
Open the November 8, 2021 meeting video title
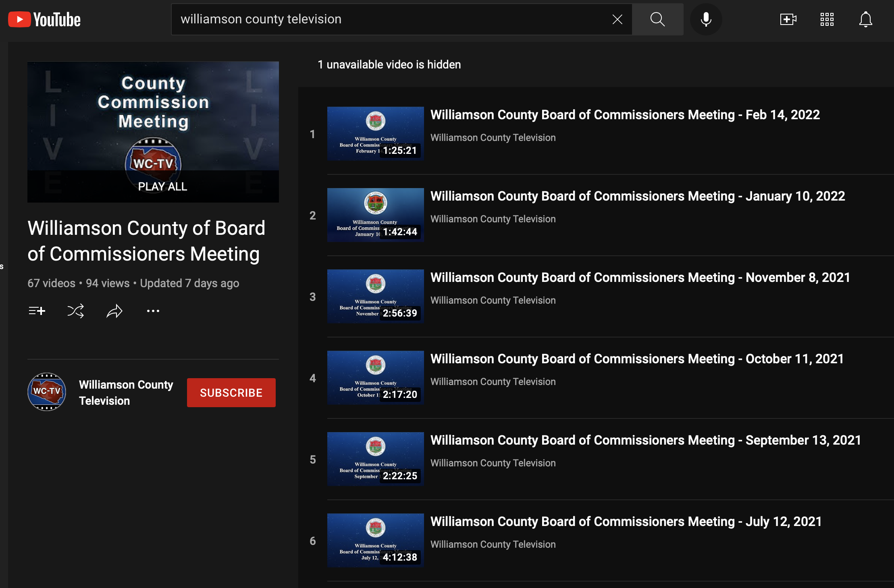click(640, 277)
